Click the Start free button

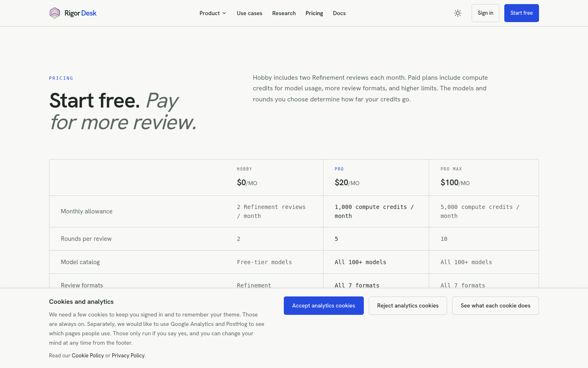point(521,13)
